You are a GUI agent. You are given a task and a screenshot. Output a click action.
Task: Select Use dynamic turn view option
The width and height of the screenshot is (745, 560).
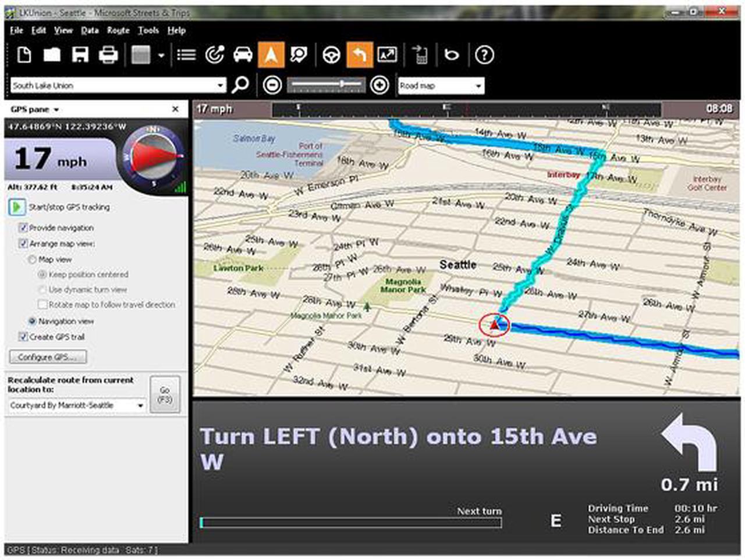click(42, 289)
